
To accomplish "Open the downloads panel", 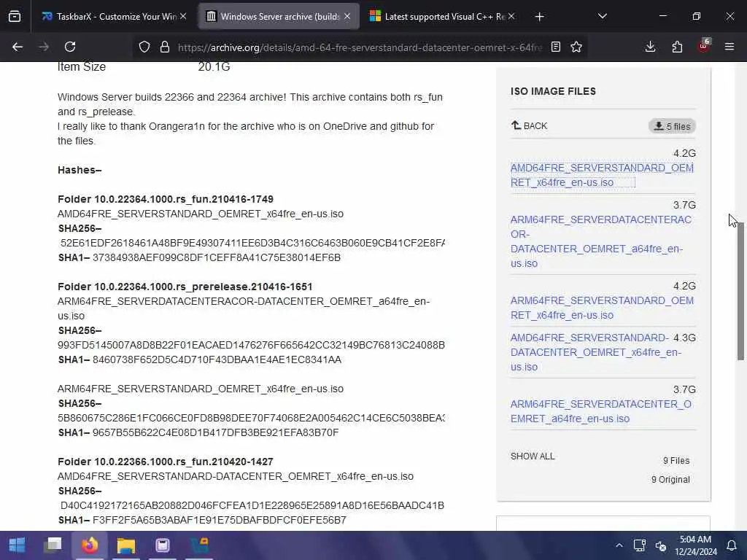I will pos(650,47).
